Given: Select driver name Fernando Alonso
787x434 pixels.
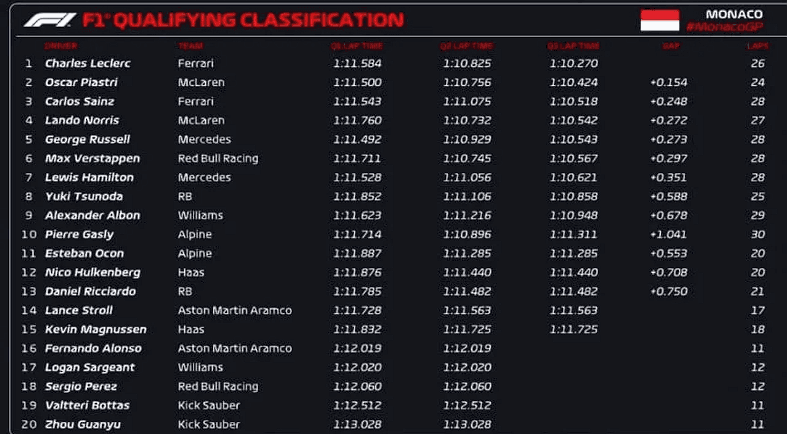Looking at the screenshot, I should [93, 349].
